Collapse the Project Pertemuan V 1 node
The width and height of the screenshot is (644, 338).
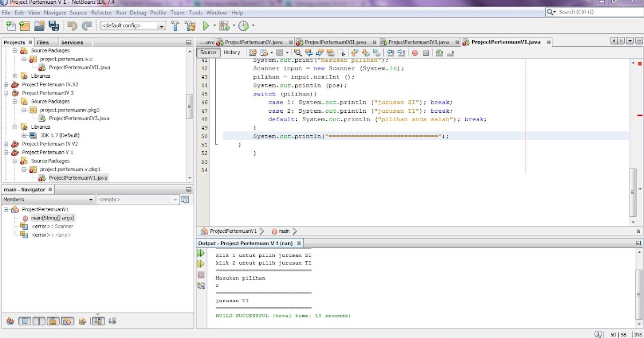coord(6,152)
